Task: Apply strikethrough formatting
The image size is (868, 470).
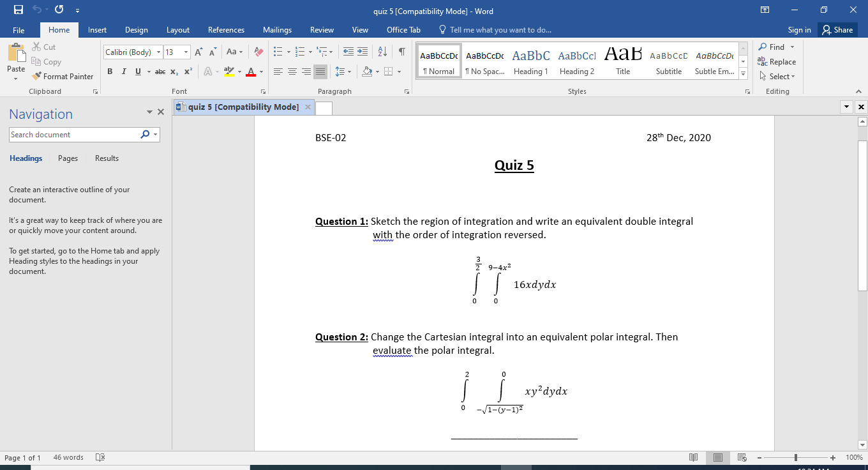Action: tap(160, 72)
